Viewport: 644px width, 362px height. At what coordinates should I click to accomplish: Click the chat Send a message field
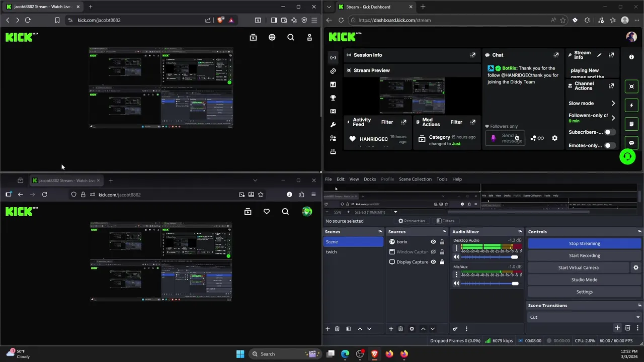pos(505,138)
